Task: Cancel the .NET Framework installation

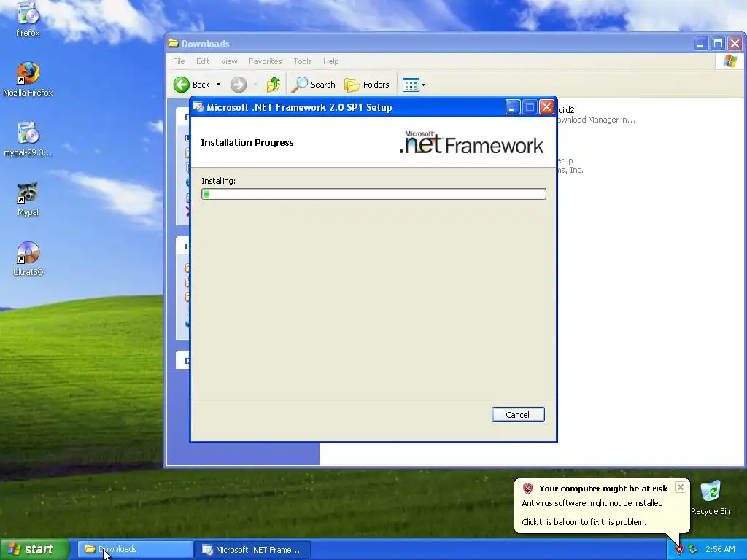Action: click(518, 414)
